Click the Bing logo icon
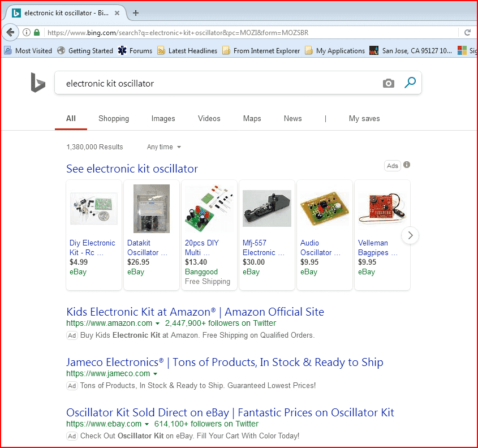 [x=38, y=83]
